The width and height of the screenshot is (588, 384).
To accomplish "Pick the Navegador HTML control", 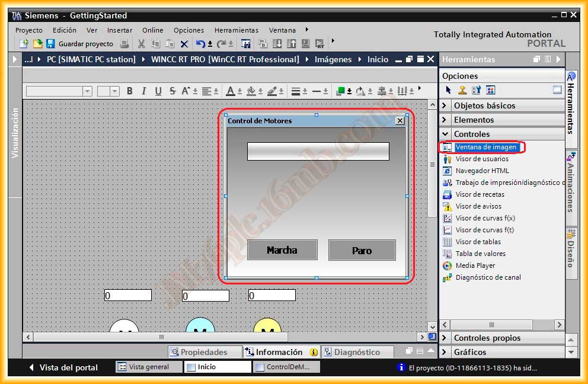I will (x=482, y=171).
